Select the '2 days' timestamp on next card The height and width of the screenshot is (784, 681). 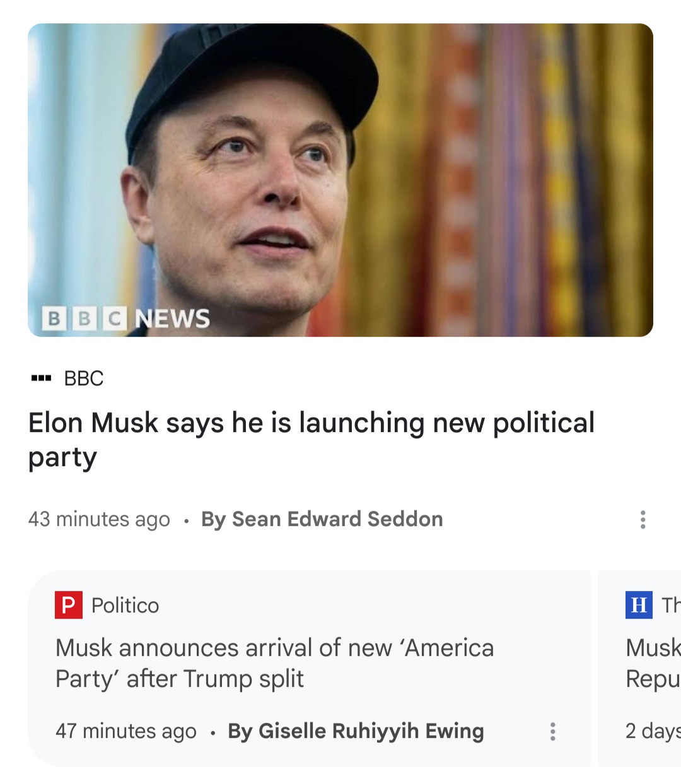(x=653, y=731)
